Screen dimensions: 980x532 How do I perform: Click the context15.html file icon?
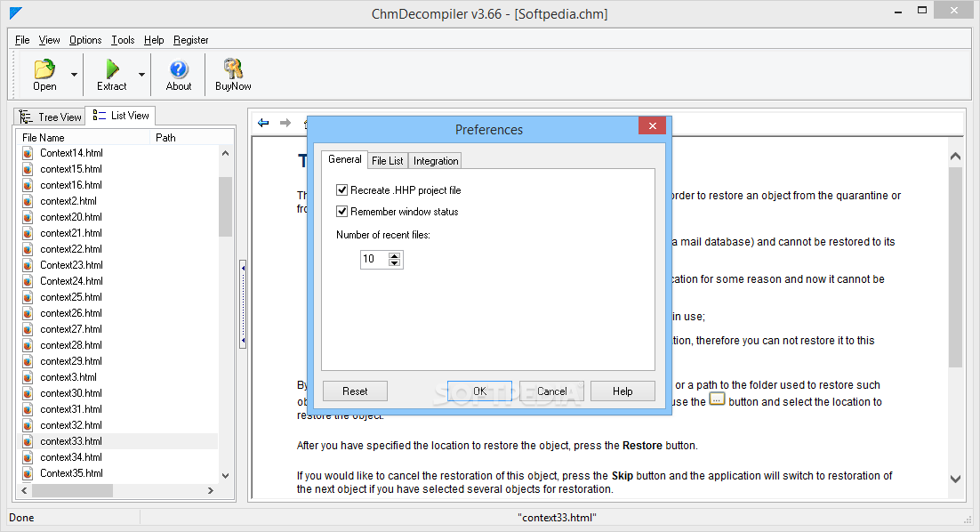[x=28, y=169]
